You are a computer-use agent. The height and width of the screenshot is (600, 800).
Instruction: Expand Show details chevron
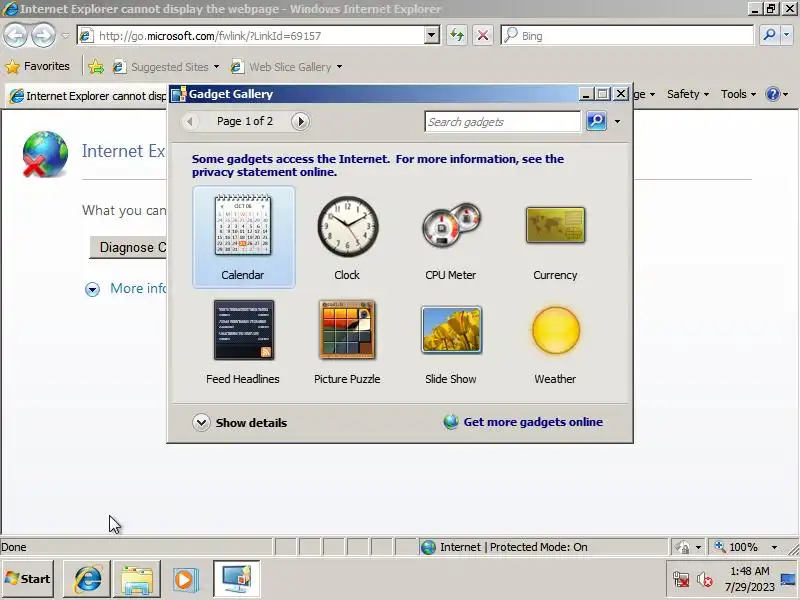point(201,422)
